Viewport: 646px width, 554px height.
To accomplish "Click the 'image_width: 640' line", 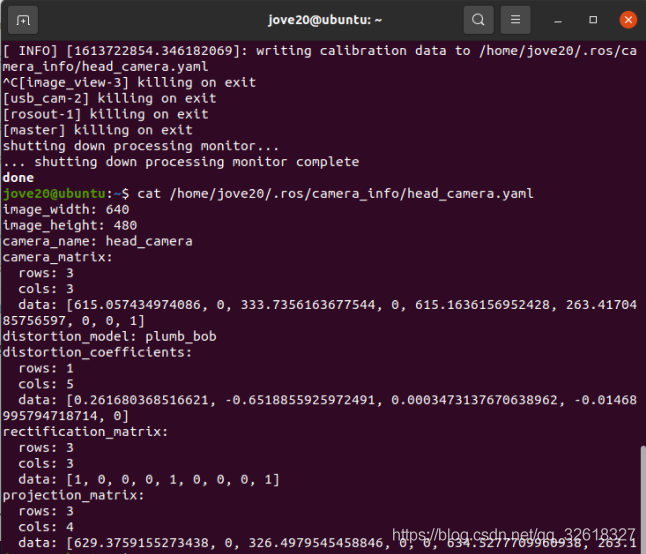I will [66, 210].
